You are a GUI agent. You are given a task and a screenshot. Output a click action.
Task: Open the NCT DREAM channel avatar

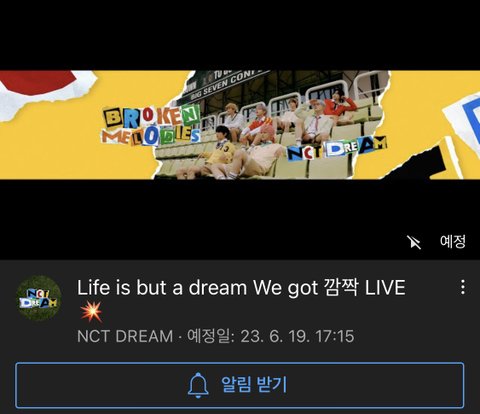(x=39, y=298)
